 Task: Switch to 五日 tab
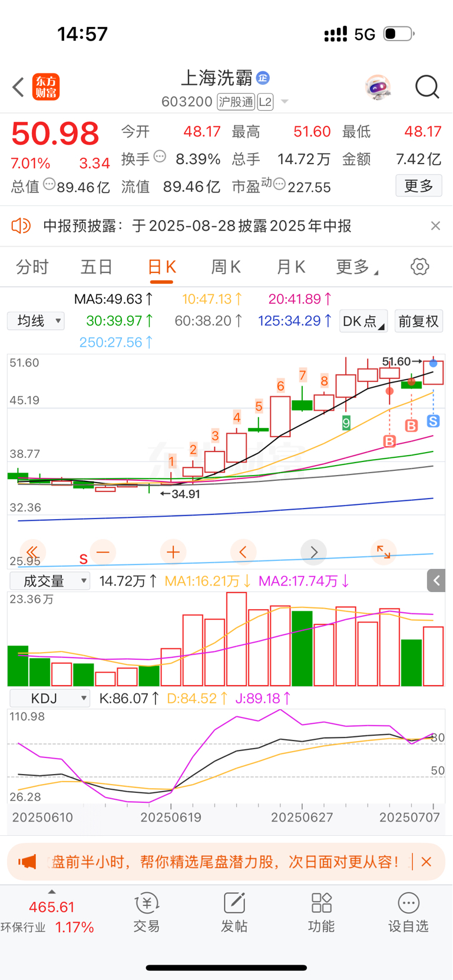(x=97, y=267)
